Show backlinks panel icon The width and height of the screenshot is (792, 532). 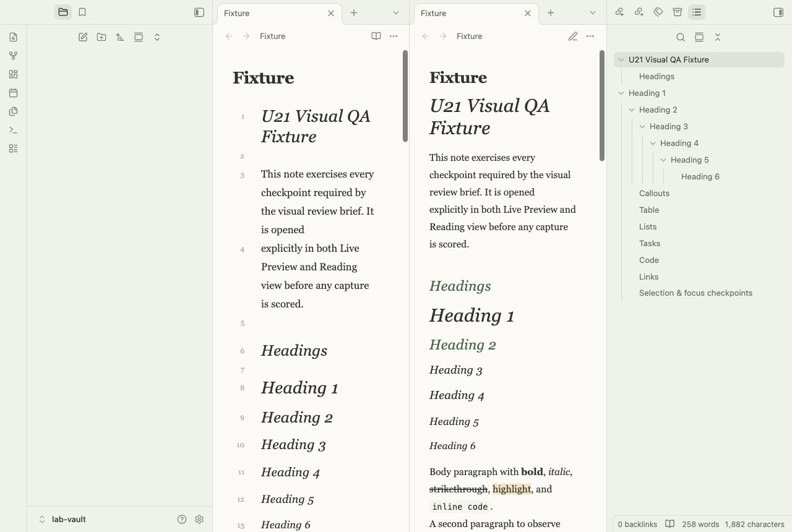click(619, 12)
